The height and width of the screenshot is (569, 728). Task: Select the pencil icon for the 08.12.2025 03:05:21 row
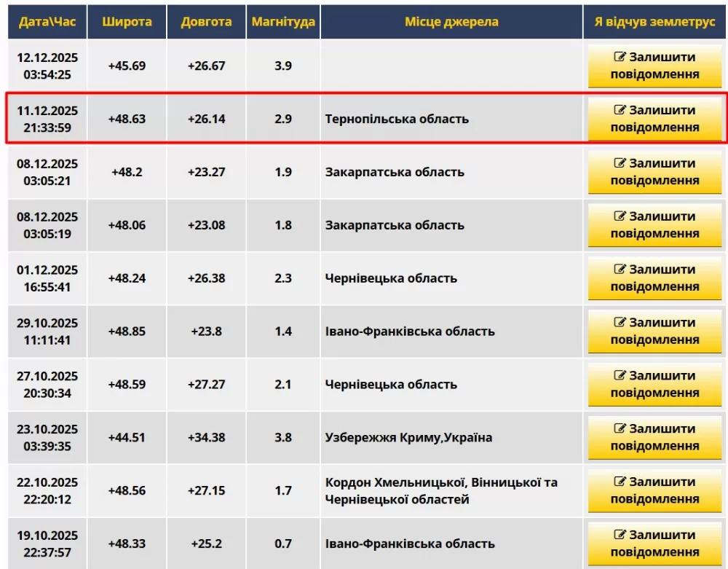618,164
